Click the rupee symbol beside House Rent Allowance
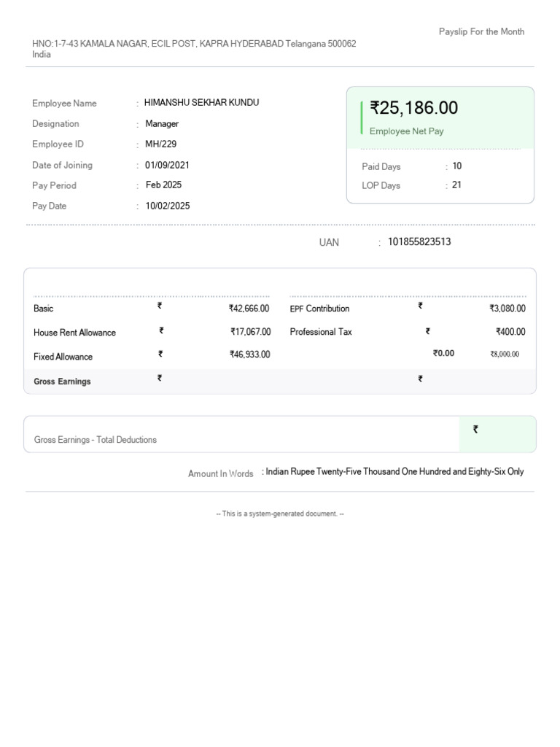Viewport: 560px width, 747px height. [x=161, y=330]
